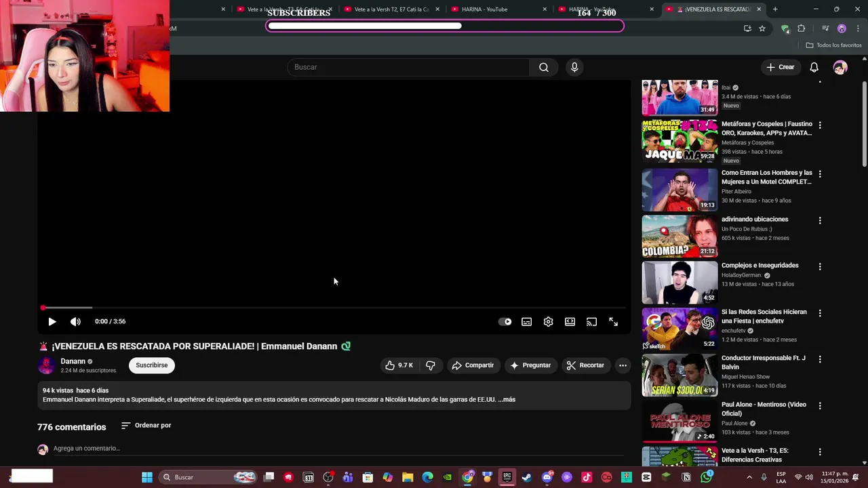
Task: Open options for Conductor Irresponsable video
Action: [x=820, y=359]
